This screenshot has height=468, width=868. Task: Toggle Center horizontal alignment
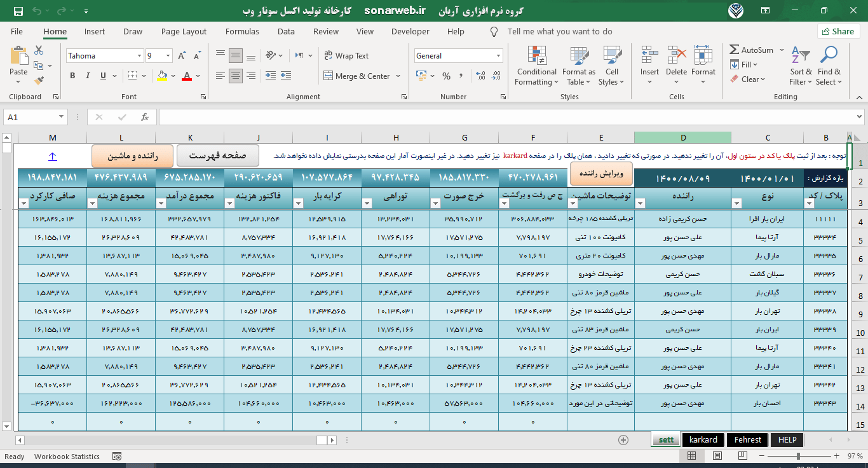236,76
